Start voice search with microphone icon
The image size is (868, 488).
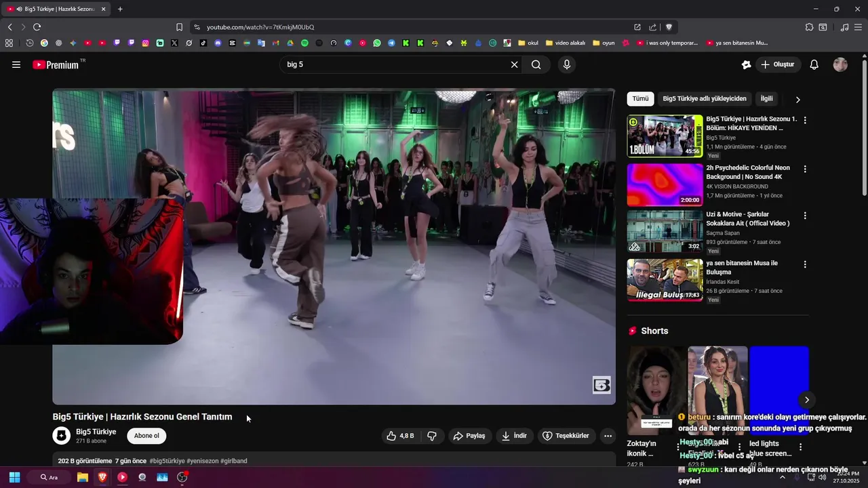[567, 64]
